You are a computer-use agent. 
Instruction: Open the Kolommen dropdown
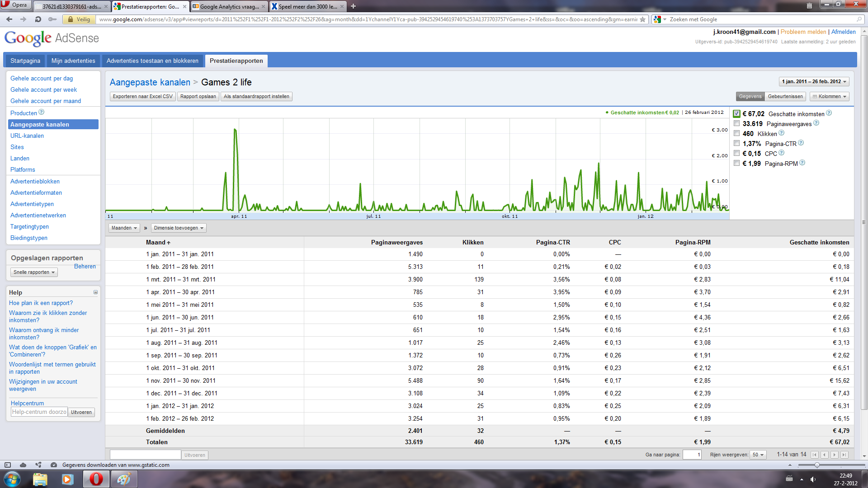829,96
